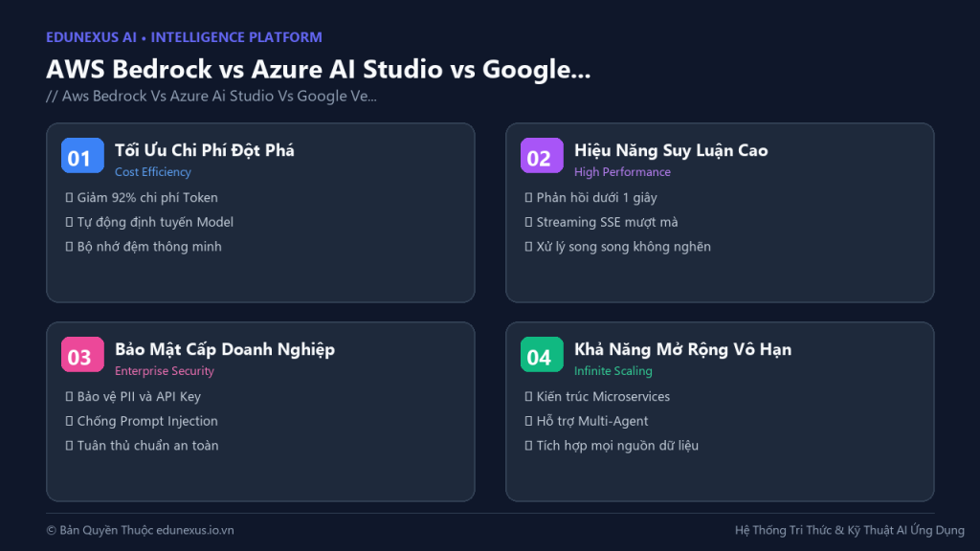Open the edunexus.io.vn copyright footer text
This screenshot has height=551, width=980.
tap(140, 530)
